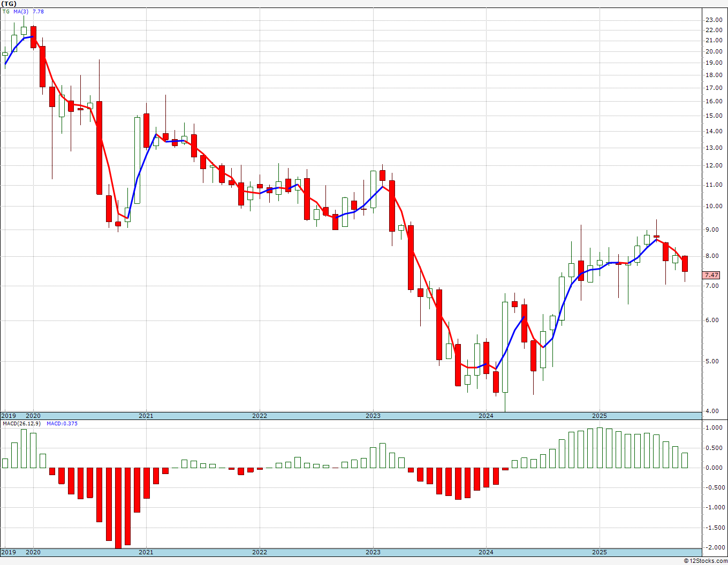Click 2023 on the MACD panel bottom axis
Viewport: 728px width, 565px height.
(x=373, y=552)
